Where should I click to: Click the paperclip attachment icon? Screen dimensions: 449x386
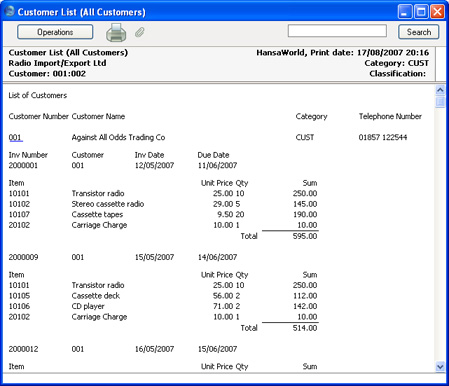(x=140, y=32)
